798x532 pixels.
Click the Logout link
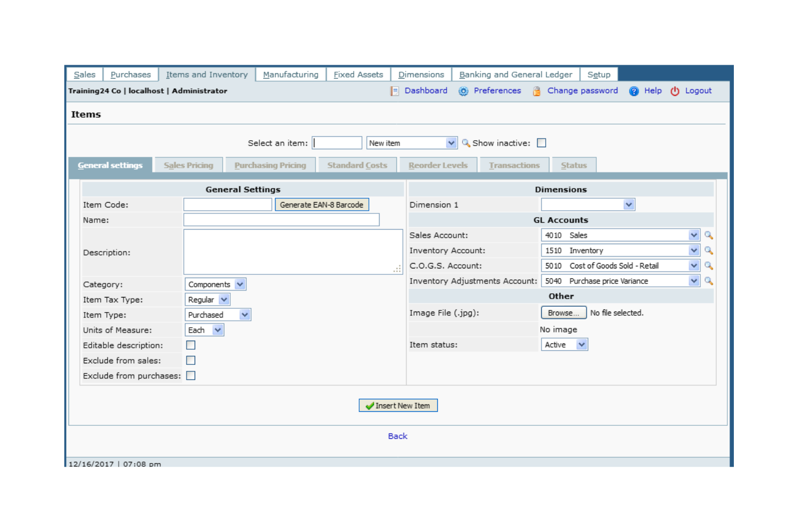pos(698,91)
